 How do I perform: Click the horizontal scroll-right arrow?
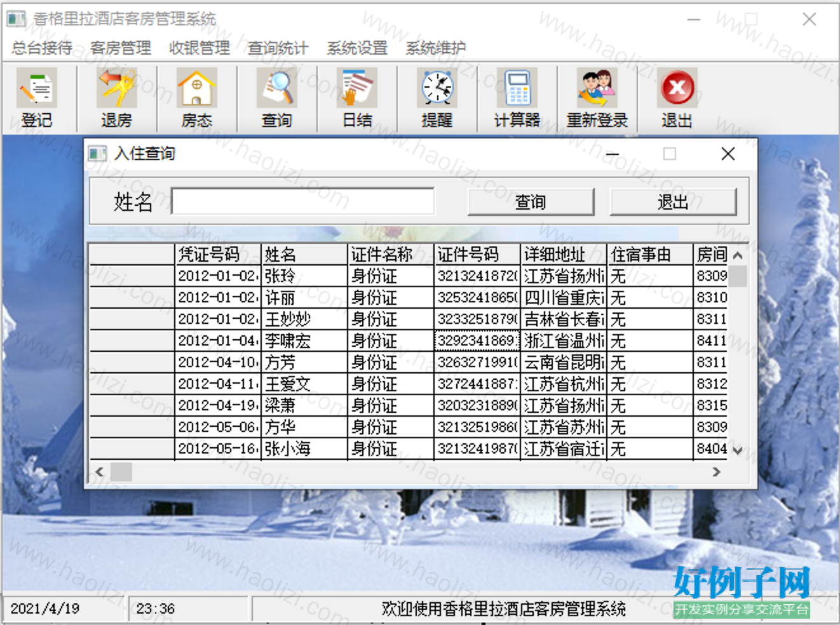click(717, 472)
